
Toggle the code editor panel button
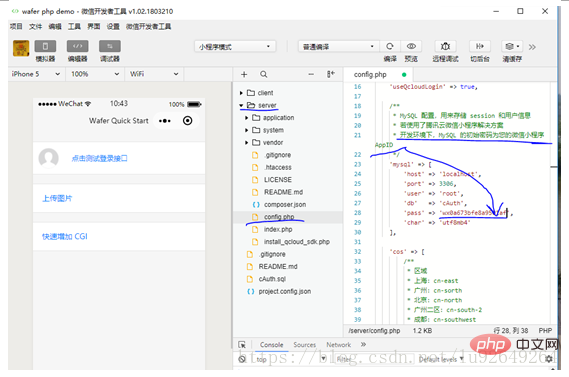[77, 46]
